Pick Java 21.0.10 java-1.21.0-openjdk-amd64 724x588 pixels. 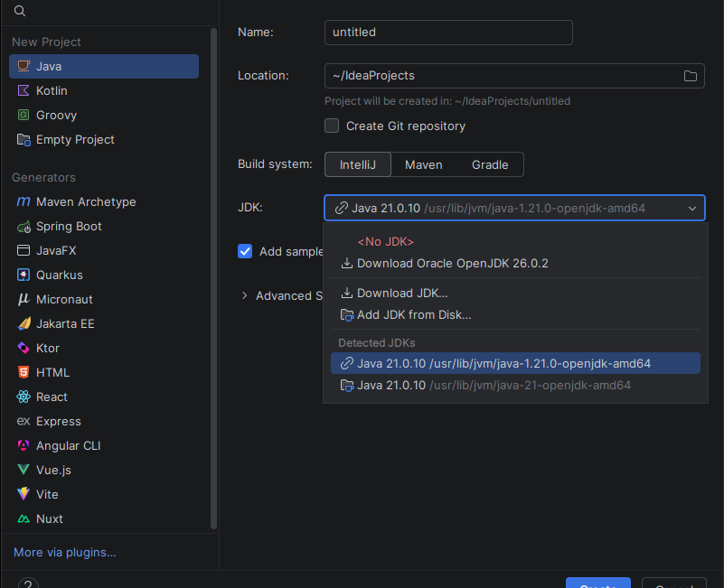pos(515,364)
